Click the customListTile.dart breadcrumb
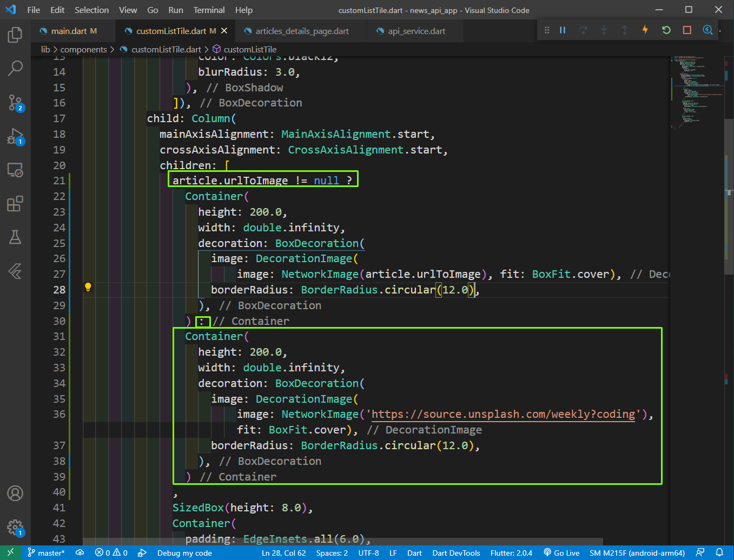The image size is (734, 560). (x=161, y=49)
